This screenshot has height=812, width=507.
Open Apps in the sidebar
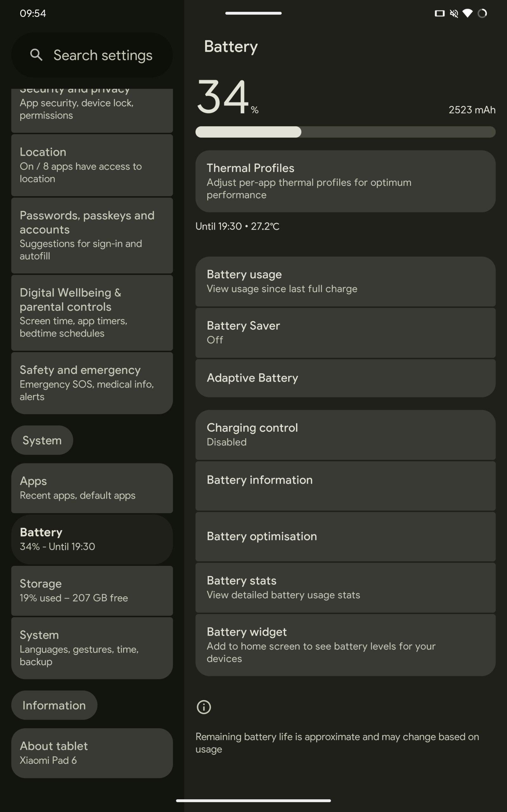92,488
